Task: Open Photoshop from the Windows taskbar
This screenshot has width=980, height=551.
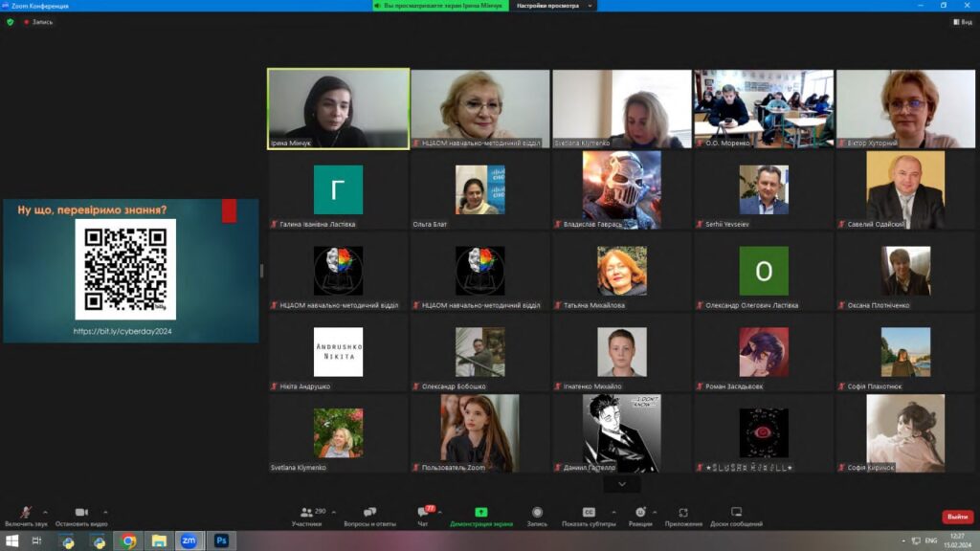Action: tap(221, 540)
